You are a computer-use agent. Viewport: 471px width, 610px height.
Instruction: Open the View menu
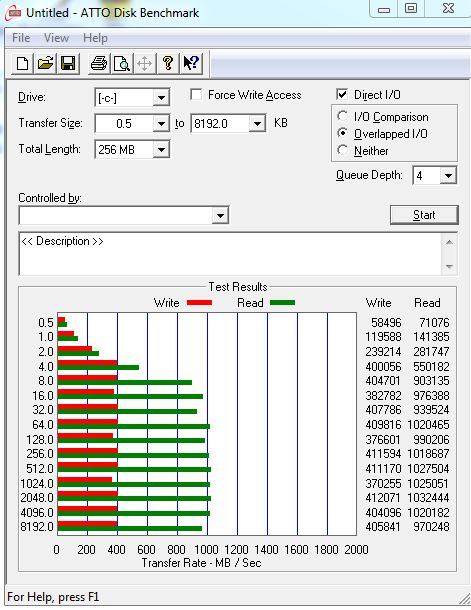[56, 38]
